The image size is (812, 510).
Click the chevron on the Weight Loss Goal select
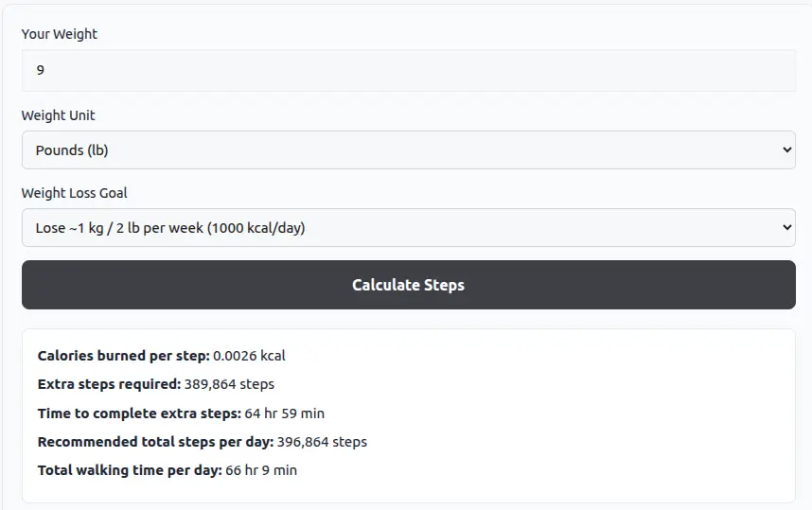point(787,227)
